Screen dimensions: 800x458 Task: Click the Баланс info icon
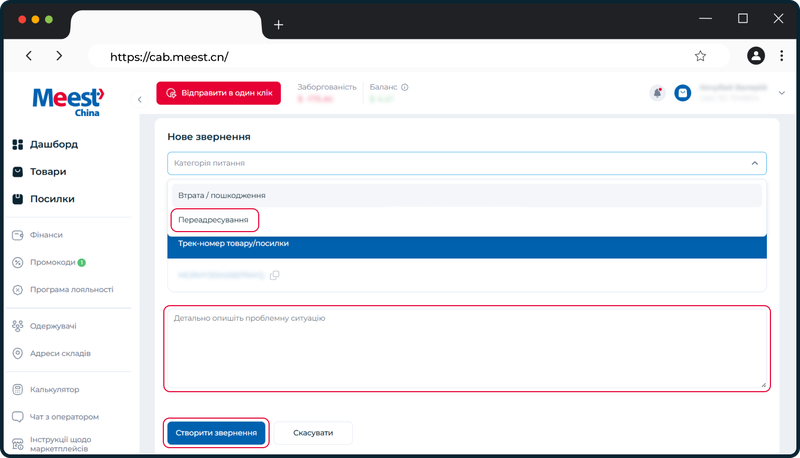pos(405,87)
